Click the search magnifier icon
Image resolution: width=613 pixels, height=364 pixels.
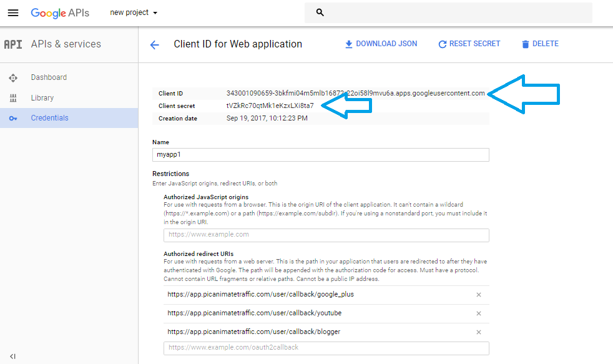320,12
